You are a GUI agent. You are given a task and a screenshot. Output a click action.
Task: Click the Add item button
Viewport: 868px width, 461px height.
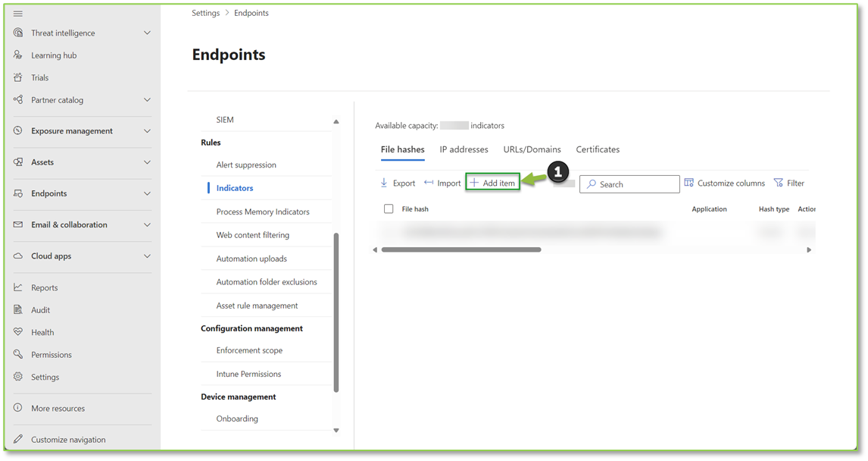point(492,183)
